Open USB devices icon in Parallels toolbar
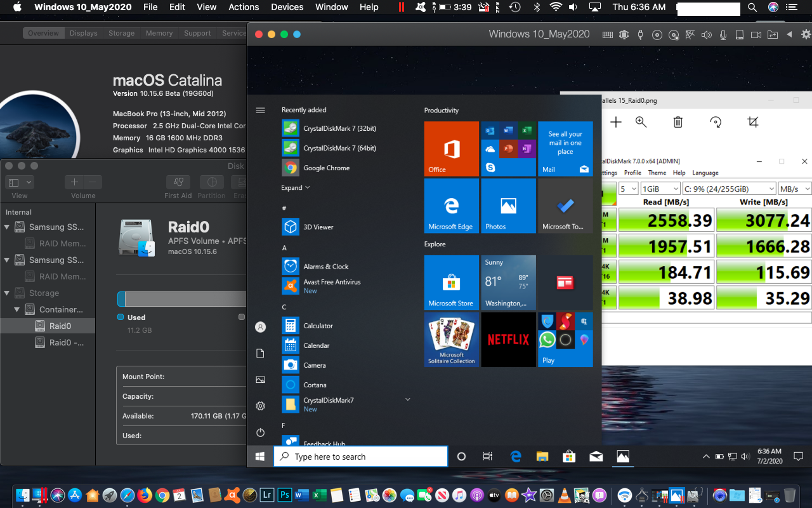 pos(640,35)
